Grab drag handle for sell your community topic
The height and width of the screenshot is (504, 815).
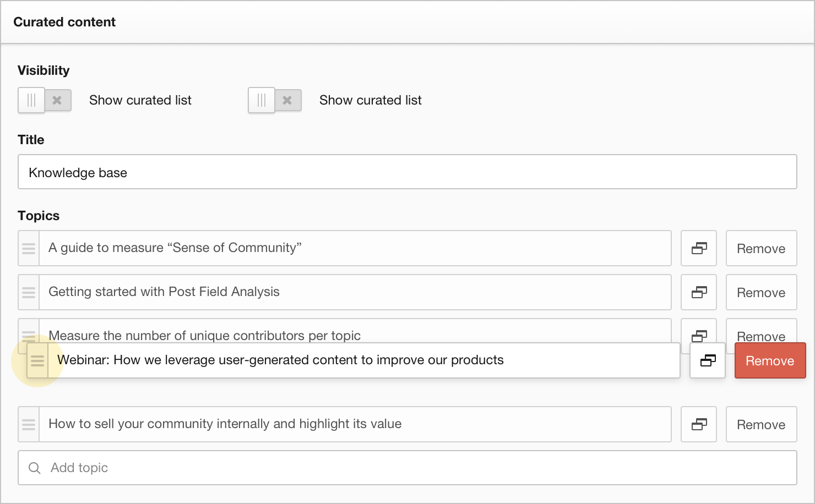click(x=29, y=424)
